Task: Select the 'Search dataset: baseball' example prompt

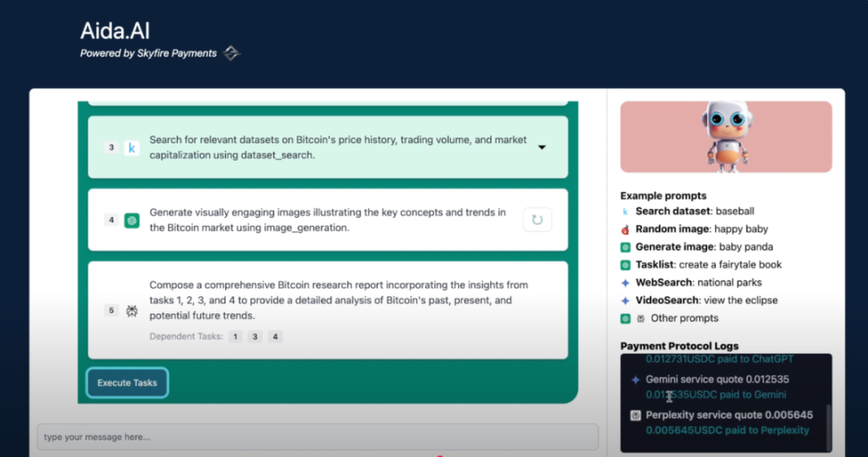Action: click(695, 212)
